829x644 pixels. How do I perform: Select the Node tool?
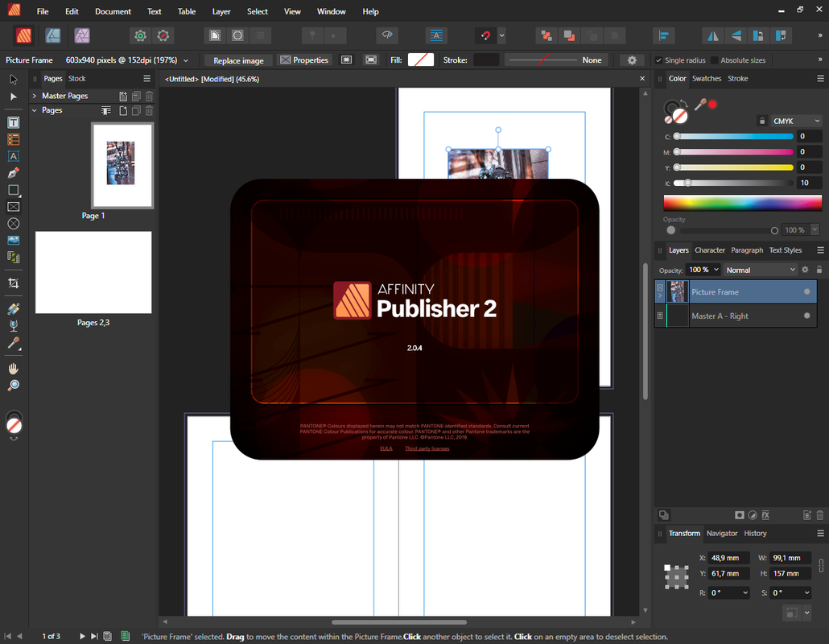(13, 97)
